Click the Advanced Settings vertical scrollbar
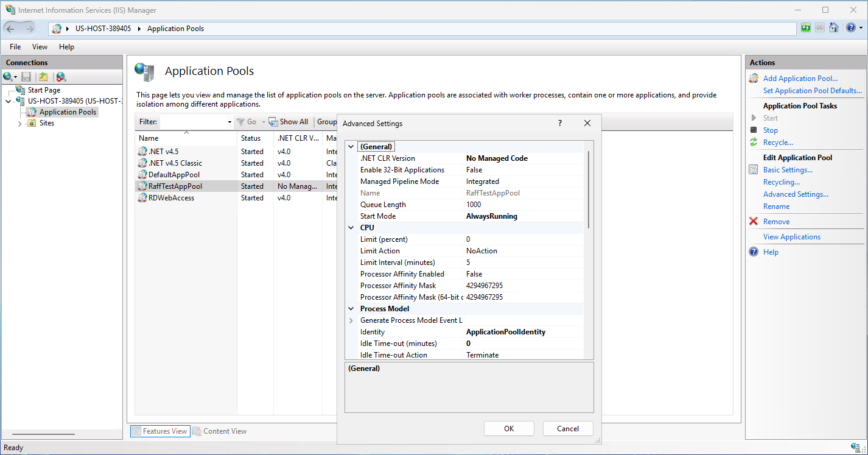The height and width of the screenshot is (455, 868). (588, 189)
